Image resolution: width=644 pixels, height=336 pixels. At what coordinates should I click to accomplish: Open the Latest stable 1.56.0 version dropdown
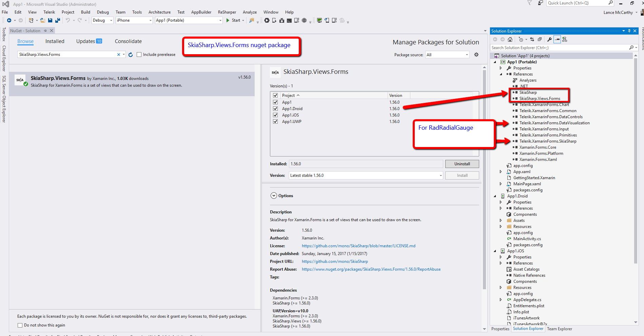[x=366, y=175]
